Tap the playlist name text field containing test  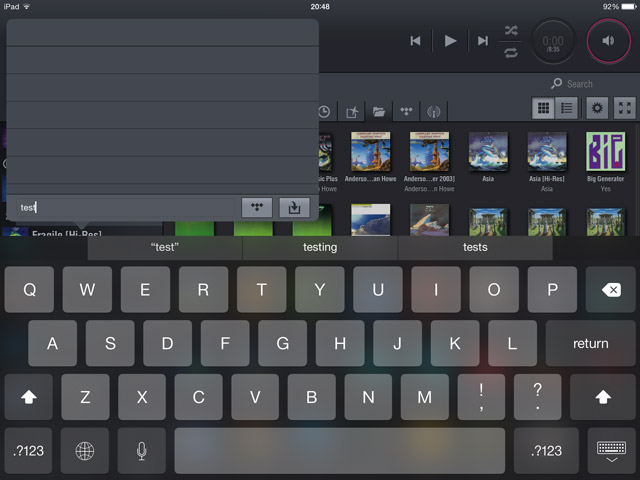[x=126, y=207]
